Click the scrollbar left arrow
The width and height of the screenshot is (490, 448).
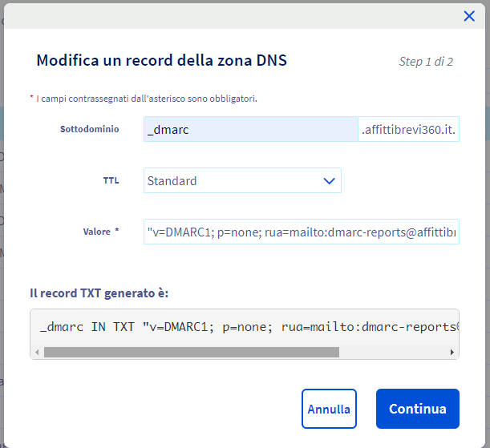click(x=37, y=352)
